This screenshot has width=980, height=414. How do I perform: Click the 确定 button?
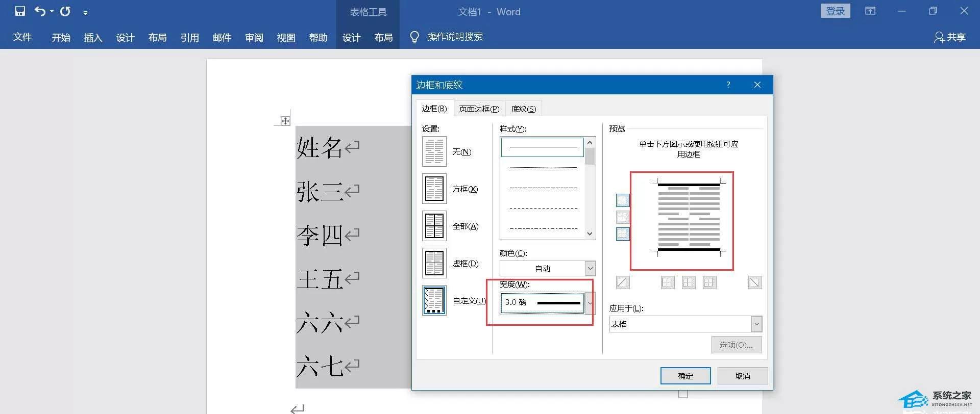pos(685,376)
